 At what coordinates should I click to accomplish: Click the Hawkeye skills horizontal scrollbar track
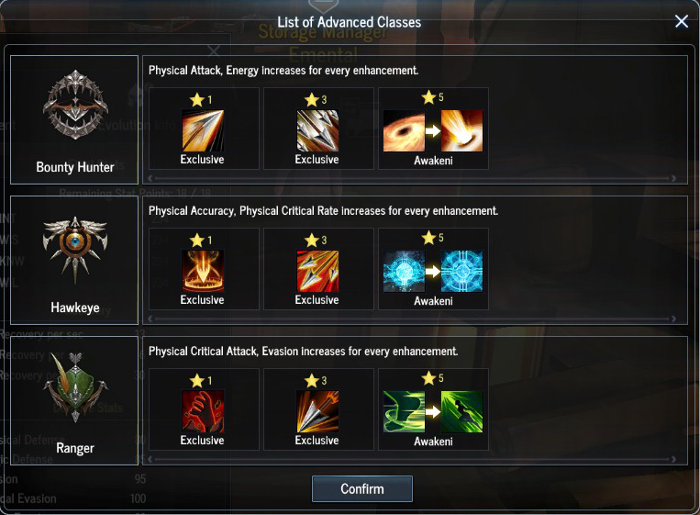(x=412, y=319)
